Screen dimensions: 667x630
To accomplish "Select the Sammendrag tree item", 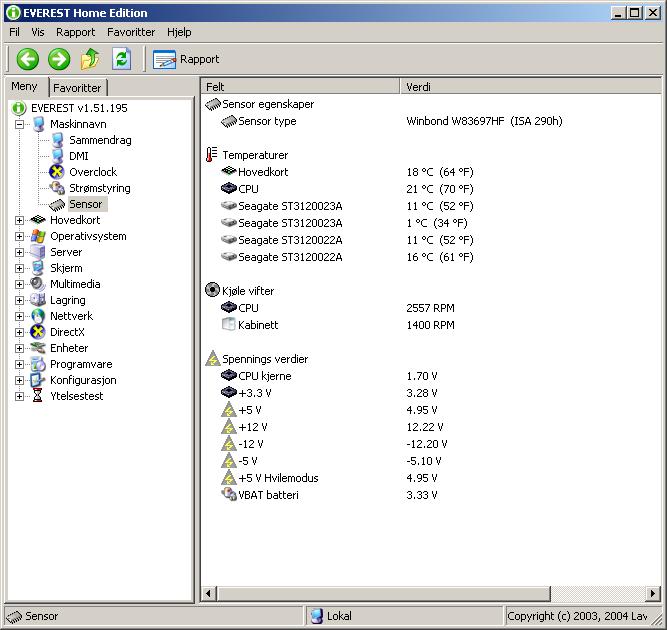I will tap(99, 140).
